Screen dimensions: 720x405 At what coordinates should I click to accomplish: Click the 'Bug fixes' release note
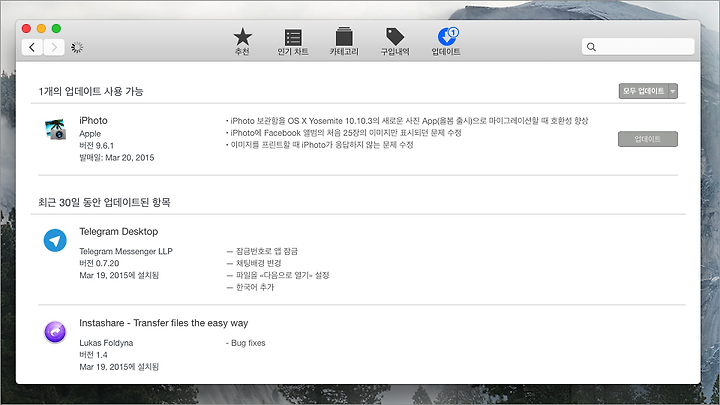pyautogui.click(x=246, y=343)
